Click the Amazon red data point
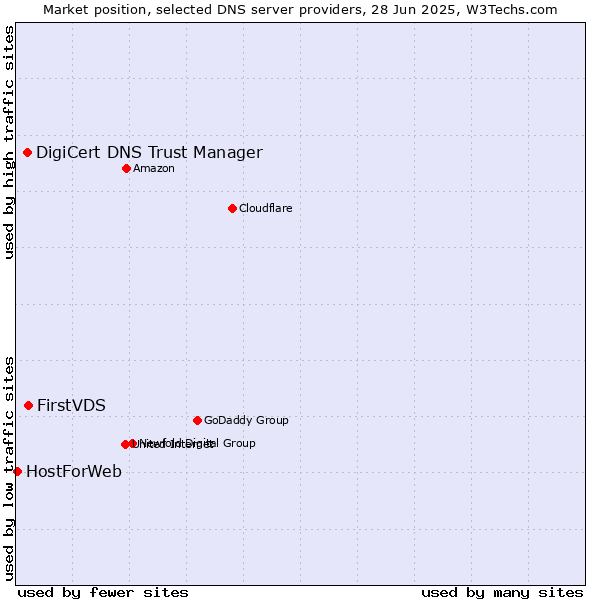This screenshot has width=600, height=600. (127, 168)
